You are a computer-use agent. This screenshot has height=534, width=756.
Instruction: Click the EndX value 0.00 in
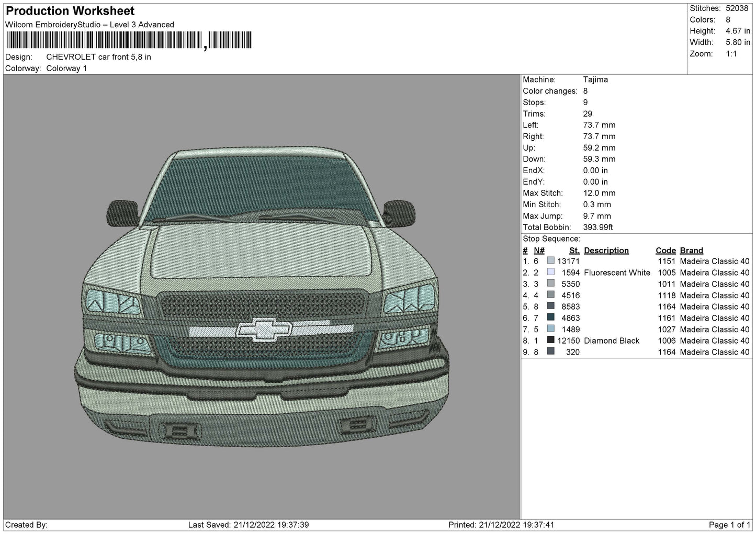tap(595, 171)
